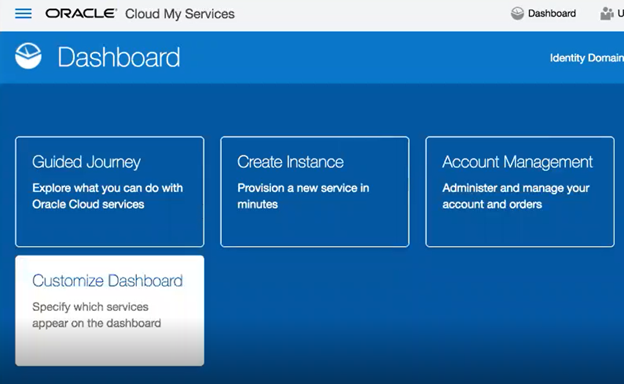Open the Create Instance tile

pyautogui.click(x=315, y=192)
